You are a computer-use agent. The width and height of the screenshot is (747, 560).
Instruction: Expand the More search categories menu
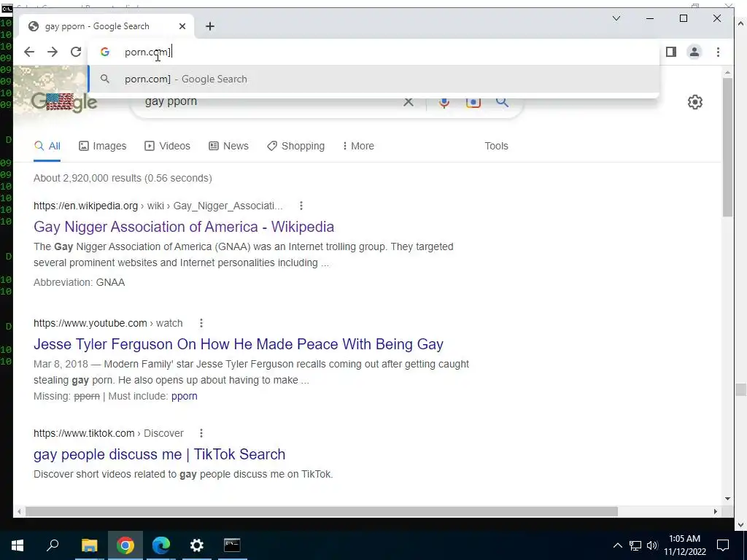358,146
